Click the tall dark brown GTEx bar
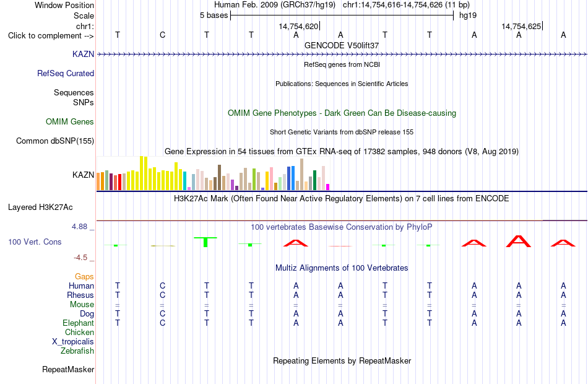 pos(219,178)
